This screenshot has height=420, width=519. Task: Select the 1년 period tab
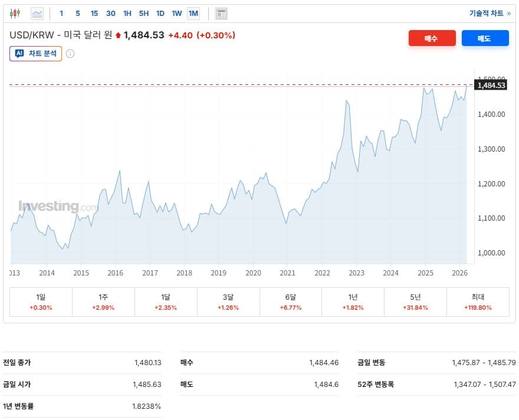(353, 302)
